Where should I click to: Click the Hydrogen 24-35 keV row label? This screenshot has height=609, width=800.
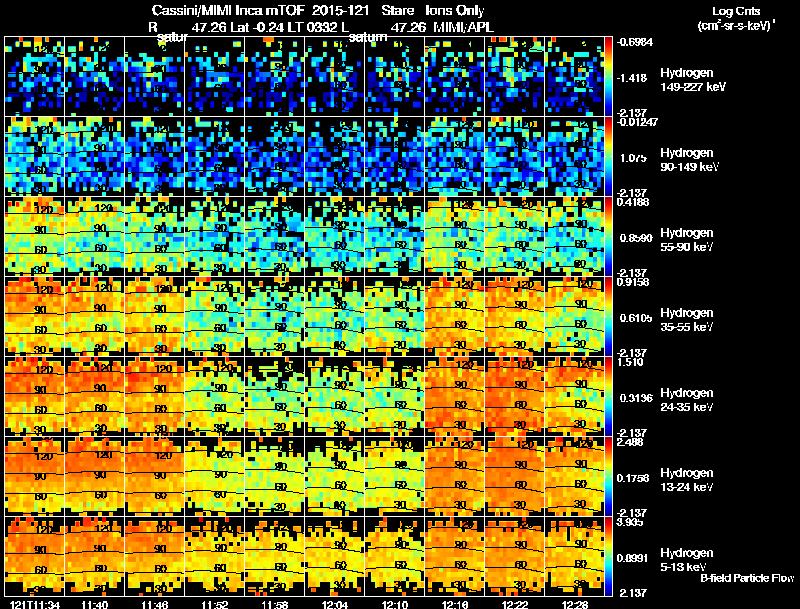tap(687, 400)
